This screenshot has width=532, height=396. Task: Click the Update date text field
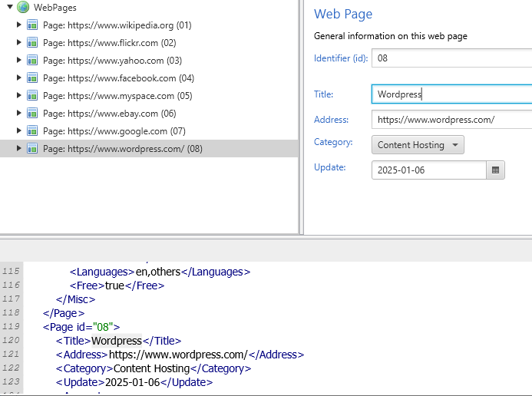click(x=428, y=170)
